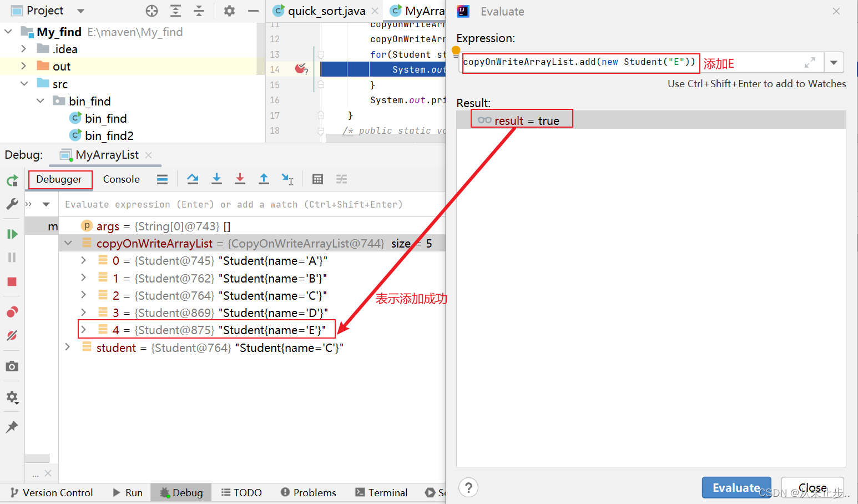Resume program execution
Image resolution: width=858 pixels, height=504 pixels.
point(12,234)
